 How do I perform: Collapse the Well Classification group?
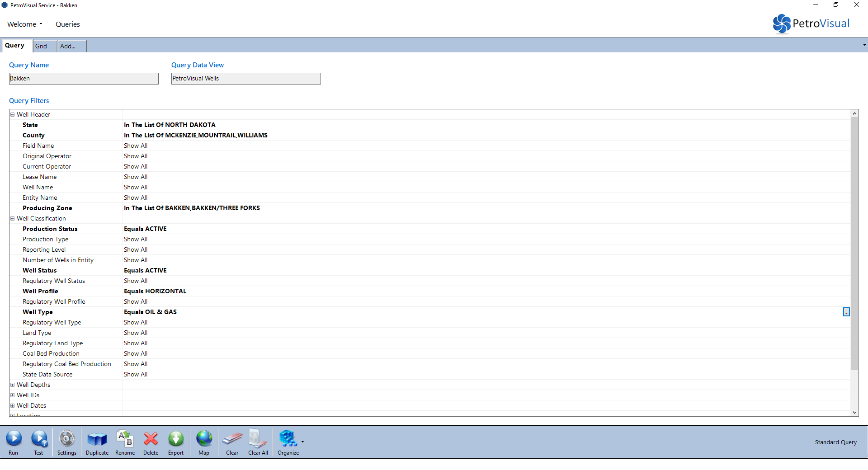[13, 219]
